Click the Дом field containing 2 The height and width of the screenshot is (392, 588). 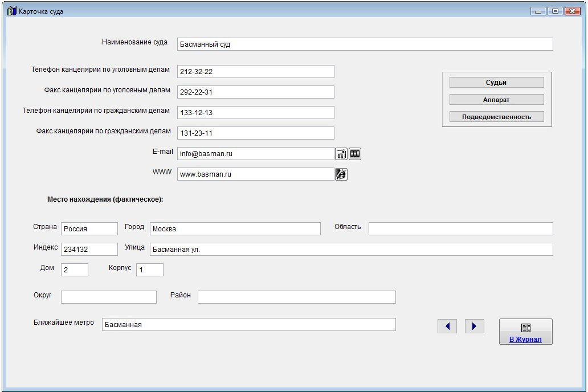(75, 269)
